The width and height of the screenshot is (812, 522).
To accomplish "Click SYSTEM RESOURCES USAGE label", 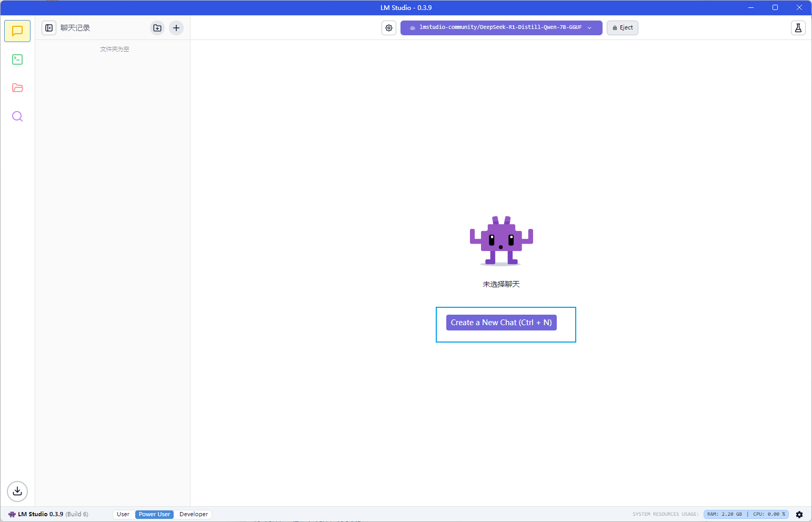I will 666,514.
